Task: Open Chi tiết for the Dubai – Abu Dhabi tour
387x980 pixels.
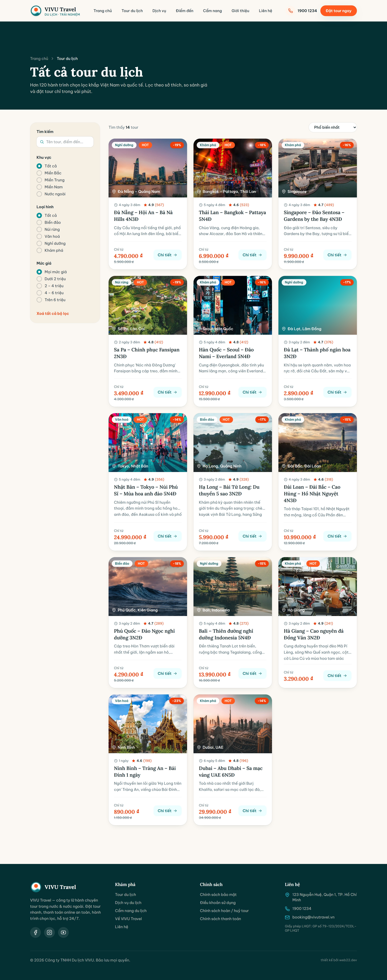Action: (x=252, y=811)
